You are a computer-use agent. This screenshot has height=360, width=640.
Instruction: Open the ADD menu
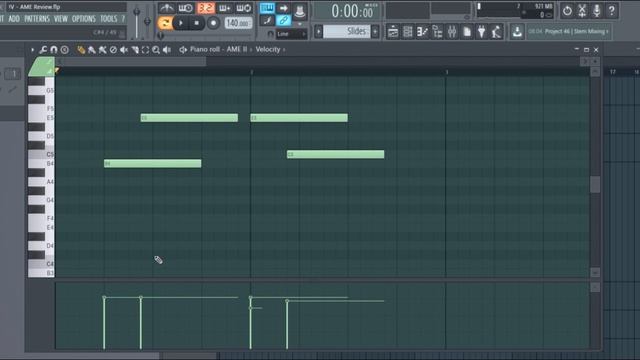click(x=14, y=19)
